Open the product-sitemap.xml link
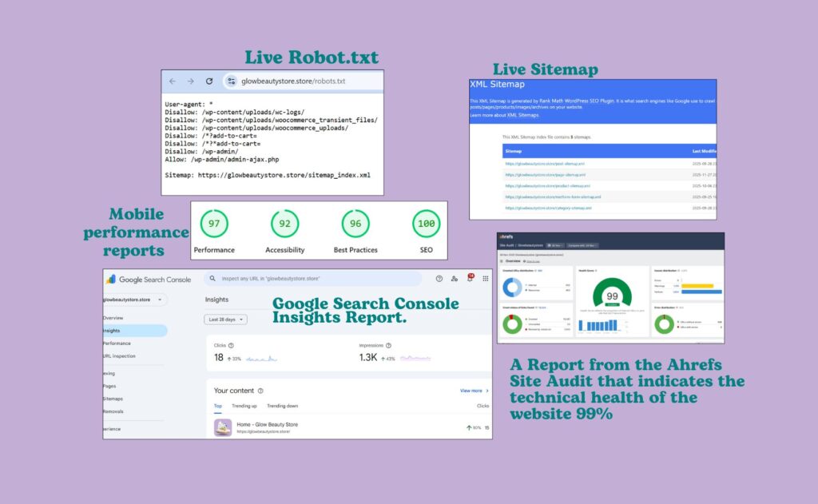This screenshot has width=818, height=504. click(548, 186)
